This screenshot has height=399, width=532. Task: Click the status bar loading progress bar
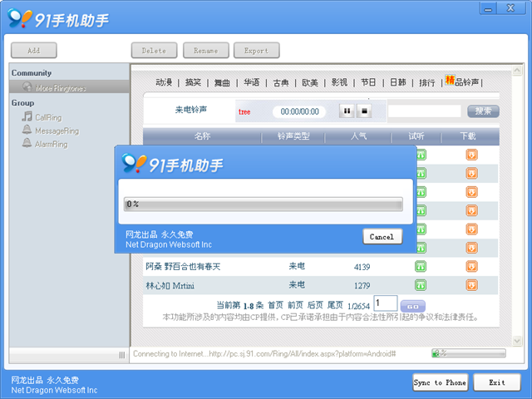pos(469,353)
